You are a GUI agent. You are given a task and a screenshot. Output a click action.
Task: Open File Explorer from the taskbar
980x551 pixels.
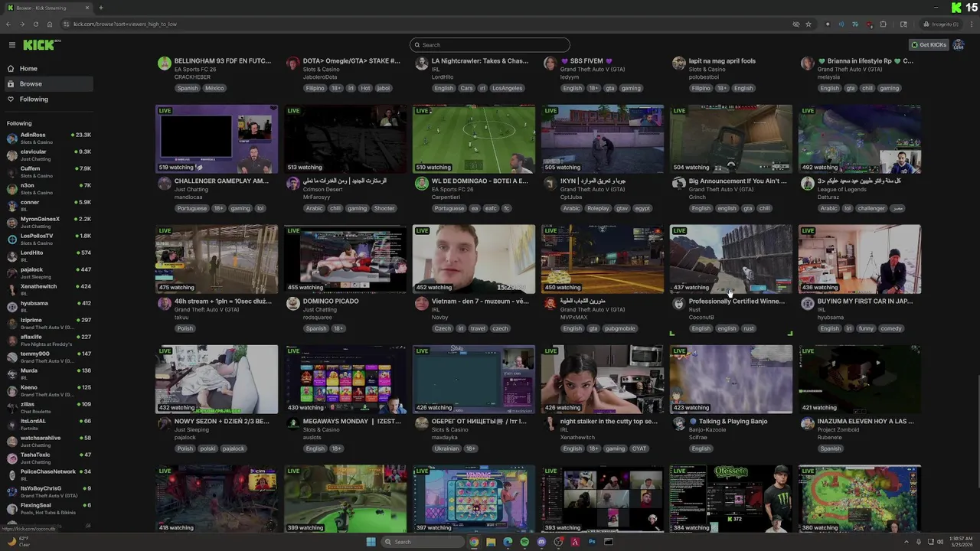491,542
